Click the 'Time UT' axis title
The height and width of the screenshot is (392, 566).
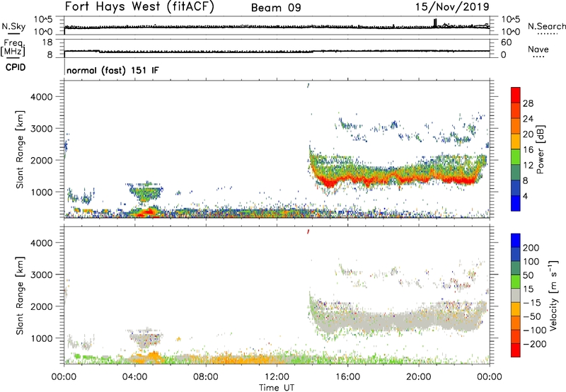point(277,388)
